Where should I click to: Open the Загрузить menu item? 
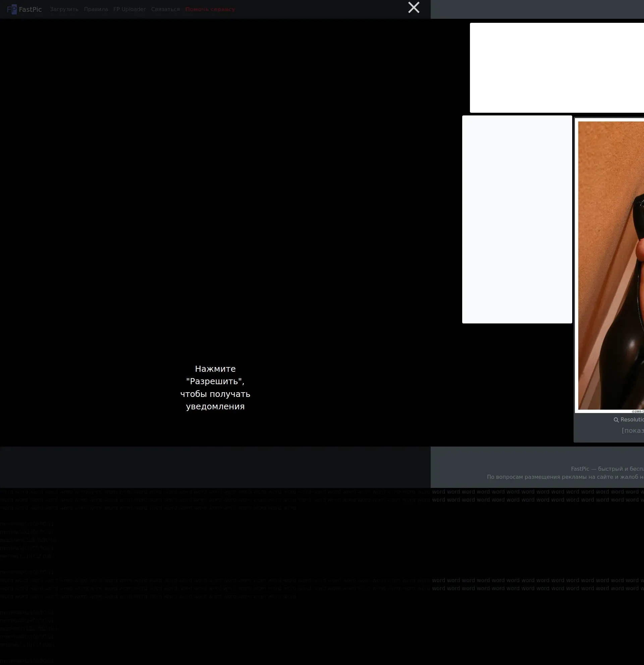pos(64,9)
